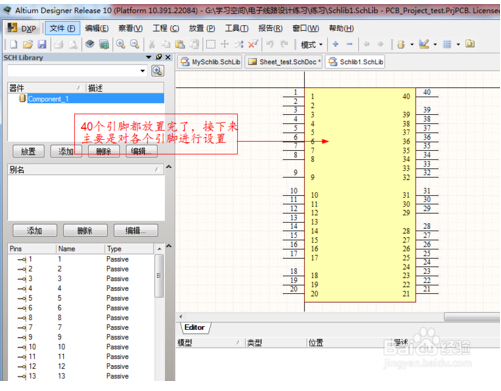Save the library with diskette icon
Screen dimensions: 501x391
(42, 44)
